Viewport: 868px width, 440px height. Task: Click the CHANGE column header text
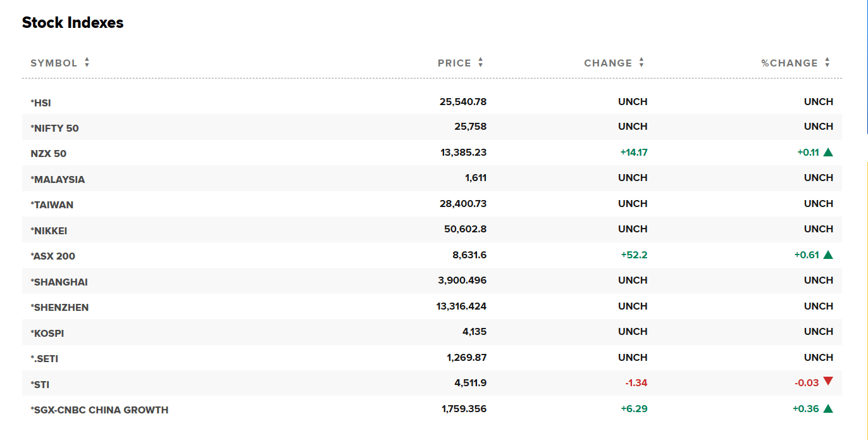tap(608, 63)
